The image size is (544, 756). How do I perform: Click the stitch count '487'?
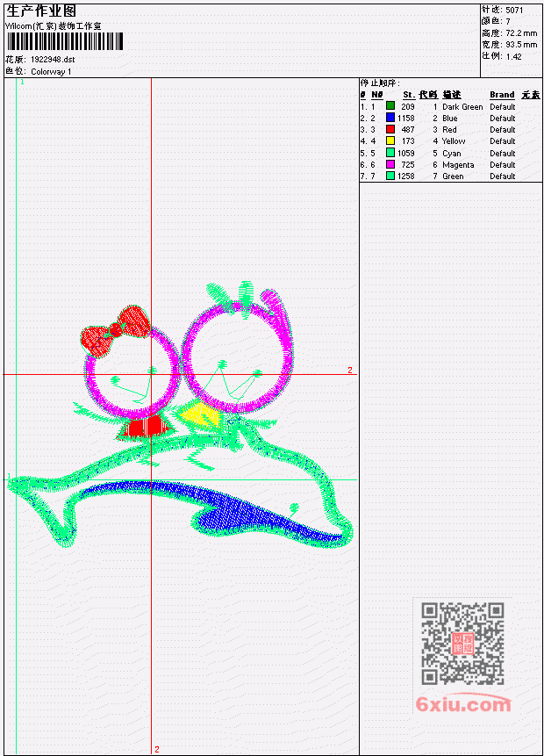click(x=408, y=130)
